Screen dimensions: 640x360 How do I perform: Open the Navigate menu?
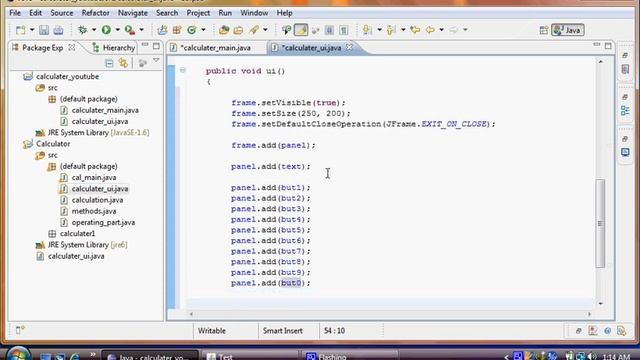point(133,13)
